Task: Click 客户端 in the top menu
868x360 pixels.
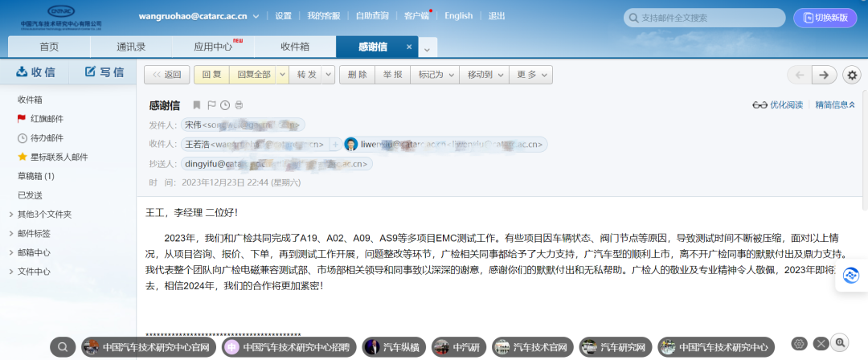Action: coord(417,16)
